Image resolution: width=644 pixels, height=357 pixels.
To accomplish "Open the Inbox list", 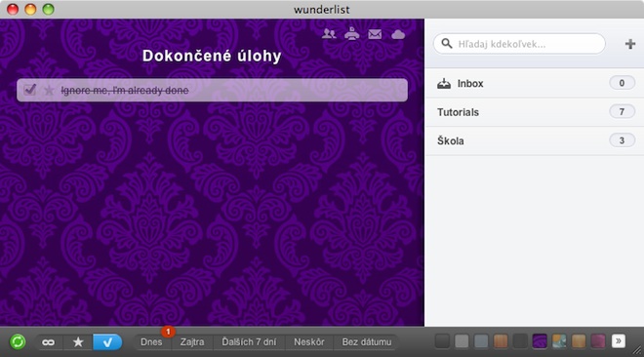I will click(x=534, y=83).
